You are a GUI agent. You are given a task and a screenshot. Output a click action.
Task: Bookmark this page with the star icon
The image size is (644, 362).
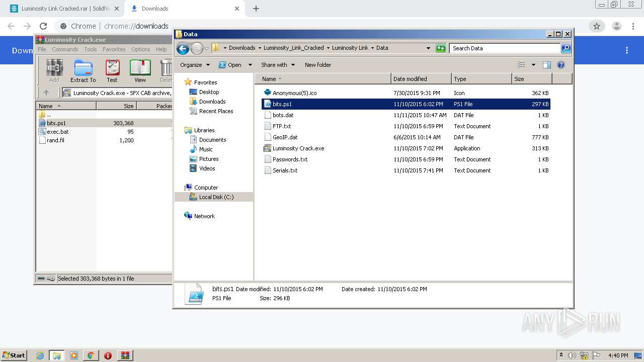click(x=597, y=26)
